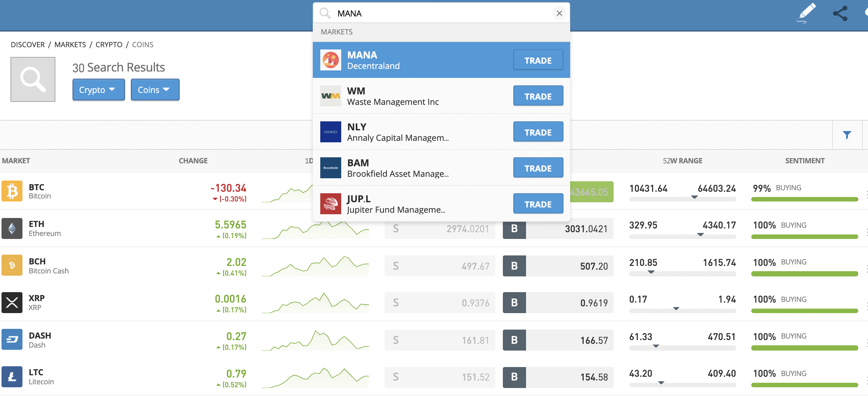Sell LTC at 151.52

click(440, 377)
